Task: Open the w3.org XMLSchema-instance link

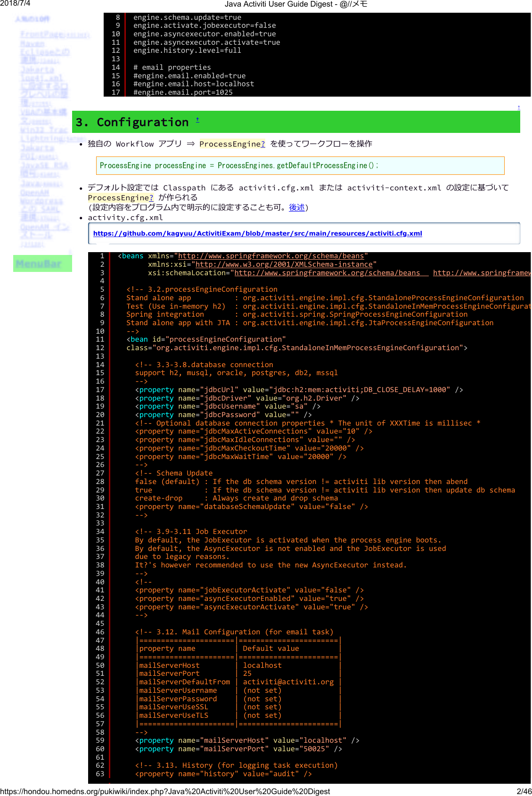Action: 284,264
